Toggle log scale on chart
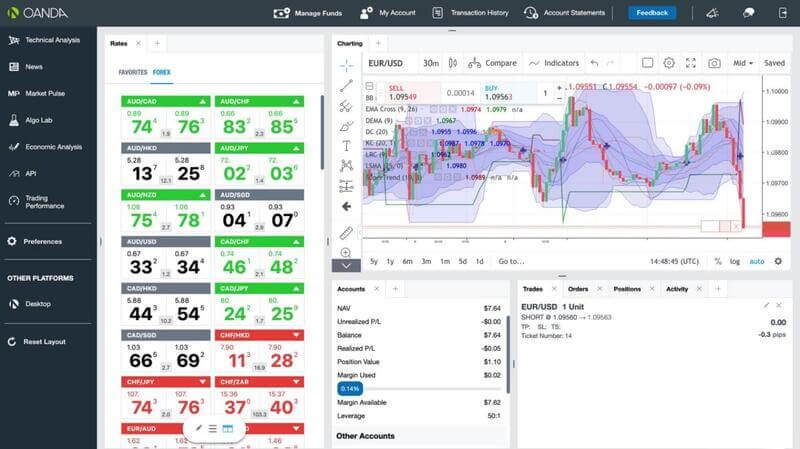This screenshot has height=449, width=800. coord(735,261)
